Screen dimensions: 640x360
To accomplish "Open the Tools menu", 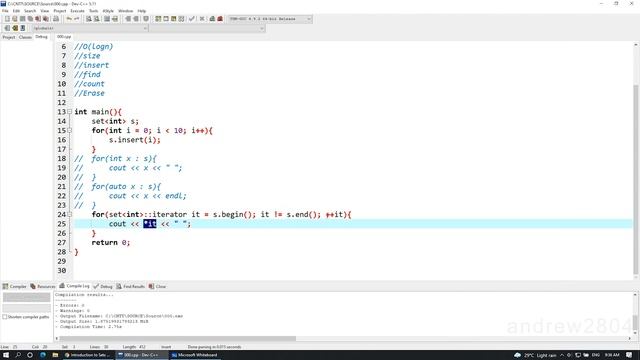I will (93, 11).
